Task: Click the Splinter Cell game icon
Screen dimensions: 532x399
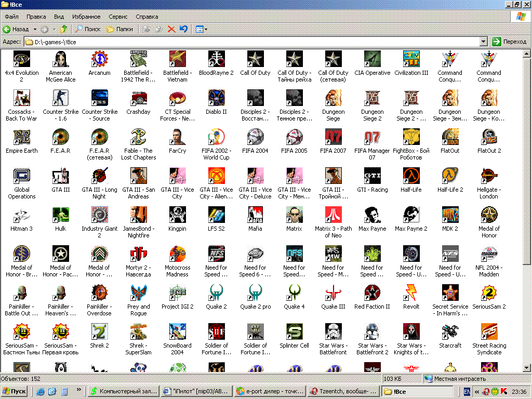Action: pyautogui.click(x=294, y=331)
